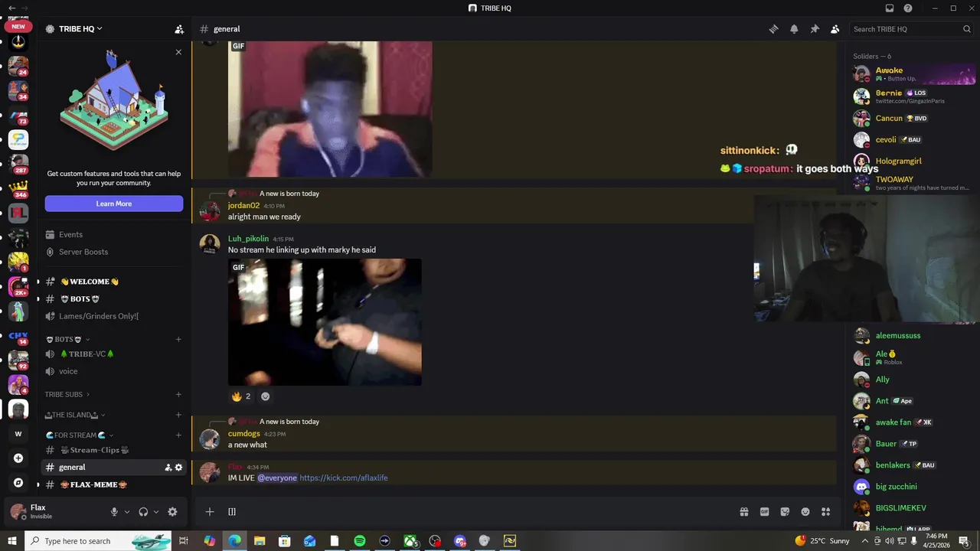Viewport: 980px width, 551px height.
Task: Collapse the BOTS category
Action: [x=67, y=339]
